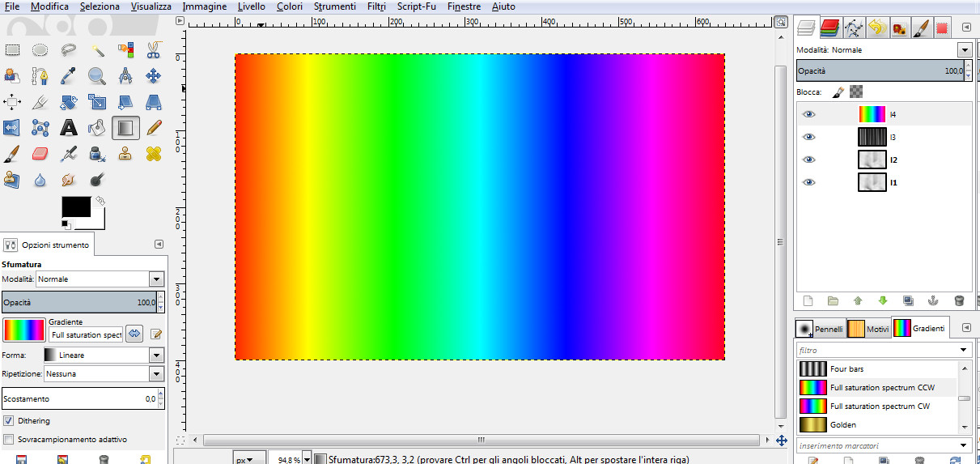980x464 pixels.
Task: Select the Fuzzy Select magic wand tool
Action: 97,50
